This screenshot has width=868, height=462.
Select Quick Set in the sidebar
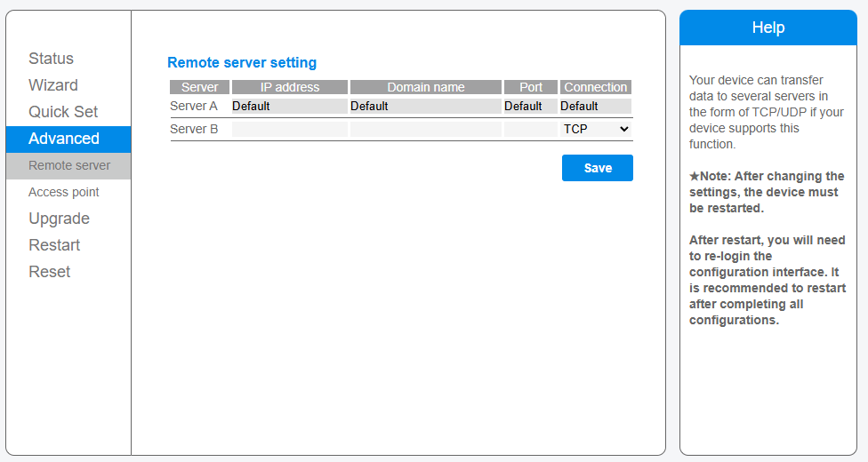pyautogui.click(x=63, y=112)
